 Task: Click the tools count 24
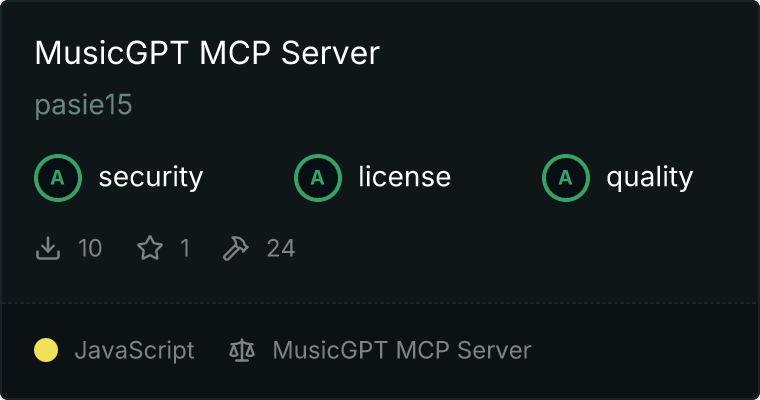[x=281, y=248]
